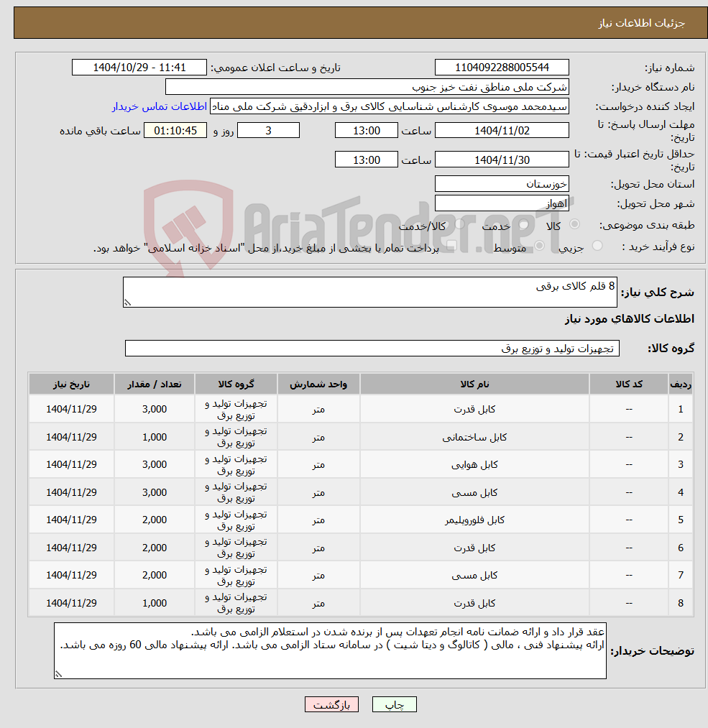Viewport: 708px width, 728px height.
Task: Click the گروه کالا column header
Action: tap(236, 384)
